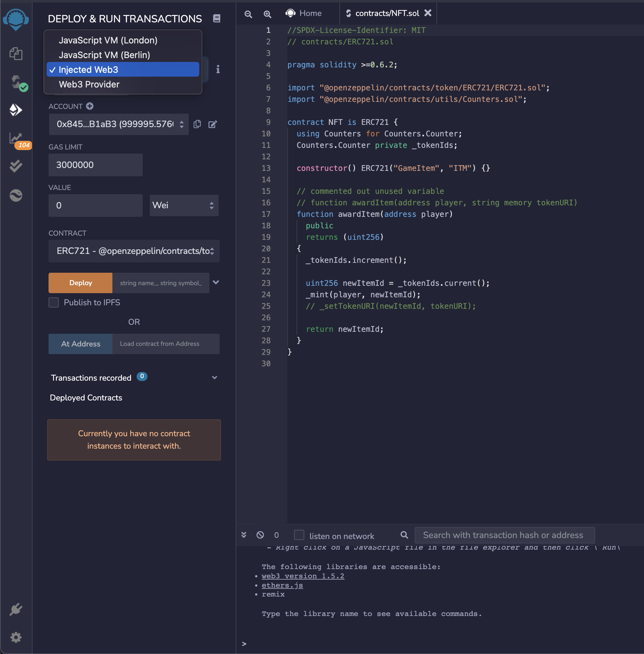Copy the account address to clipboard
The image size is (644, 654).
197,124
